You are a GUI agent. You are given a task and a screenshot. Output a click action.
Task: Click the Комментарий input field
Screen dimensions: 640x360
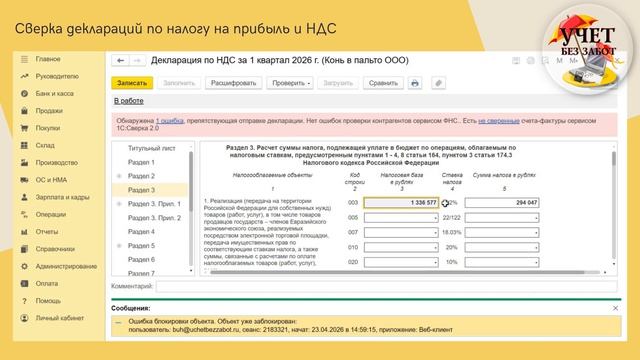386,287
